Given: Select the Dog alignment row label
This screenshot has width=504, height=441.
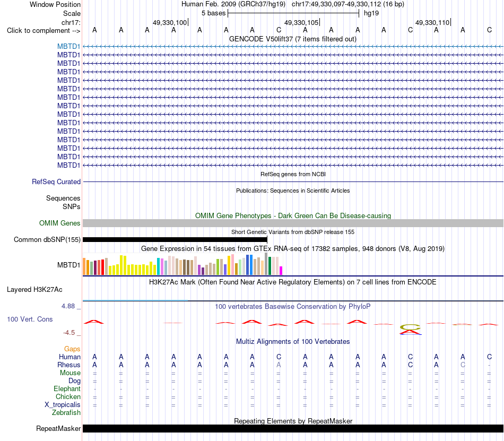Looking at the screenshot, I should [x=74, y=381].
